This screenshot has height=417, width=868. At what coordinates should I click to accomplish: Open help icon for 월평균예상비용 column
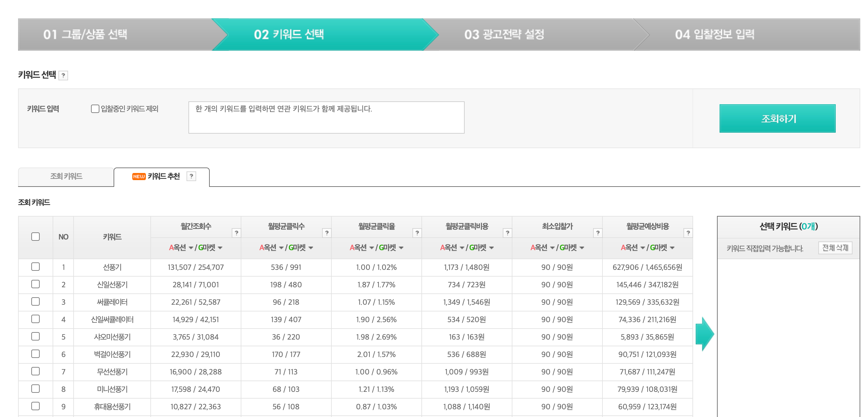pos(688,233)
